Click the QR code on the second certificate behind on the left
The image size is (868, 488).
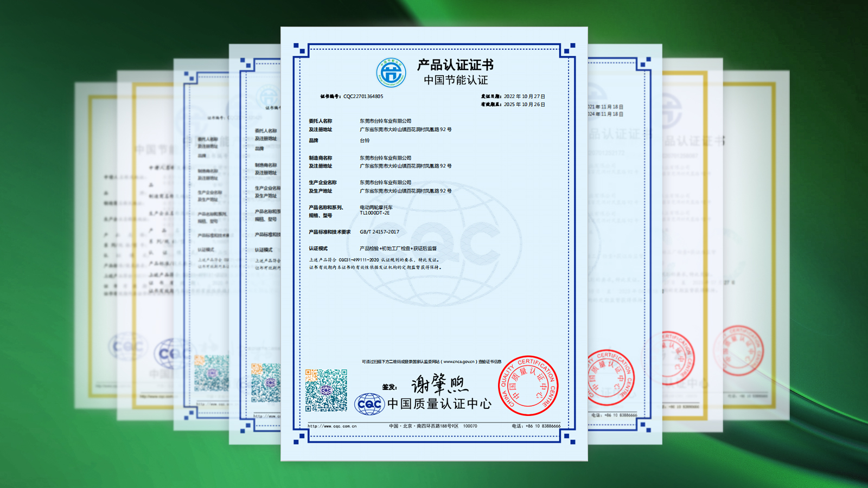(212, 373)
